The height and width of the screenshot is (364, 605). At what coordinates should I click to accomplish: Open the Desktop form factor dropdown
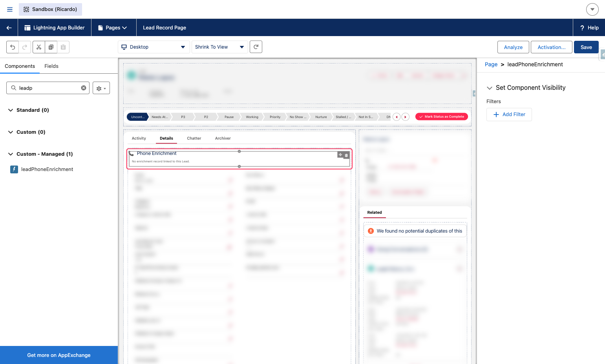coord(154,47)
